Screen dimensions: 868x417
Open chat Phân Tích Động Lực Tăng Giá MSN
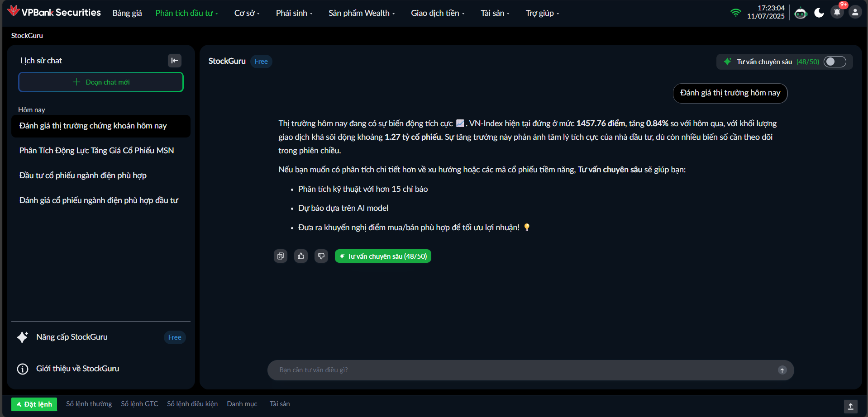(96, 151)
